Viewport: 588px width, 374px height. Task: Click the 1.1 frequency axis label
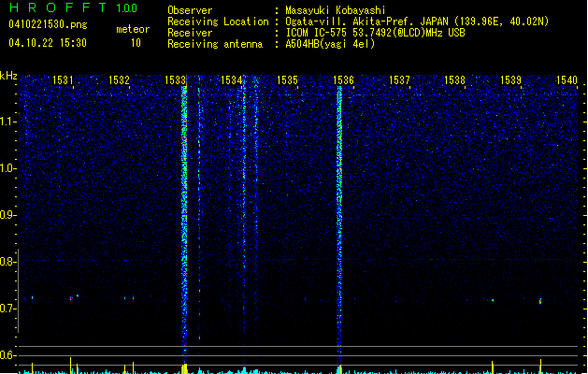pyautogui.click(x=7, y=122)
